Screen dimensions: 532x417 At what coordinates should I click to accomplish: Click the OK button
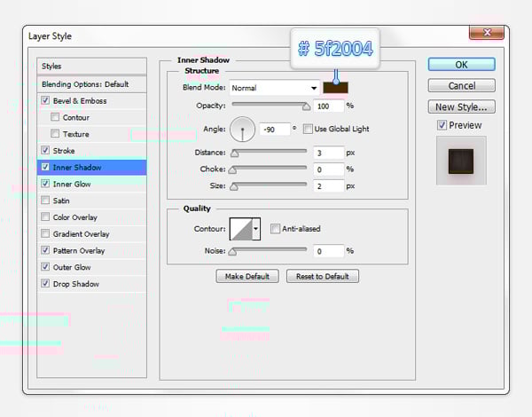coord(461,65)
